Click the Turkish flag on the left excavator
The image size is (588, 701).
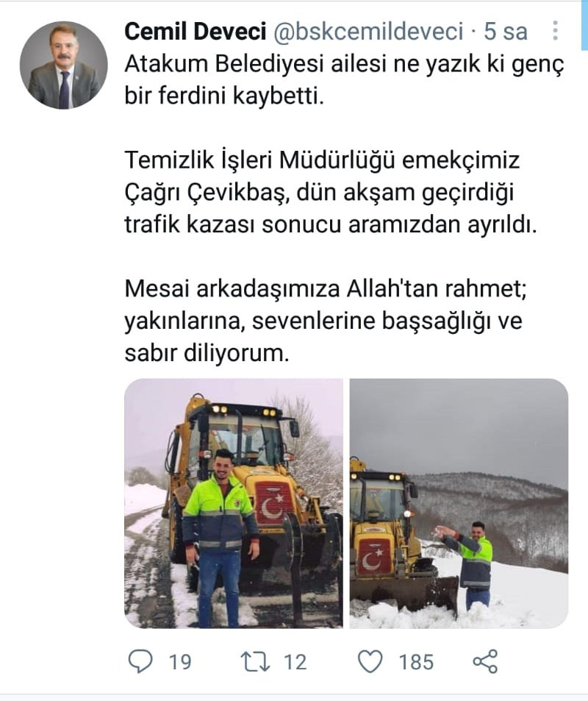point(273,505)
